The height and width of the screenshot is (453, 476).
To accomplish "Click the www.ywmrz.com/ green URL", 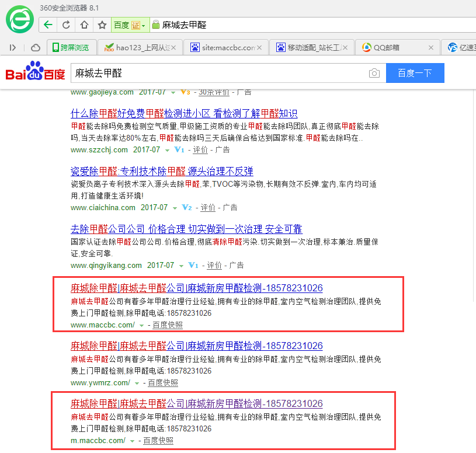I will click(x=100, y=382).
